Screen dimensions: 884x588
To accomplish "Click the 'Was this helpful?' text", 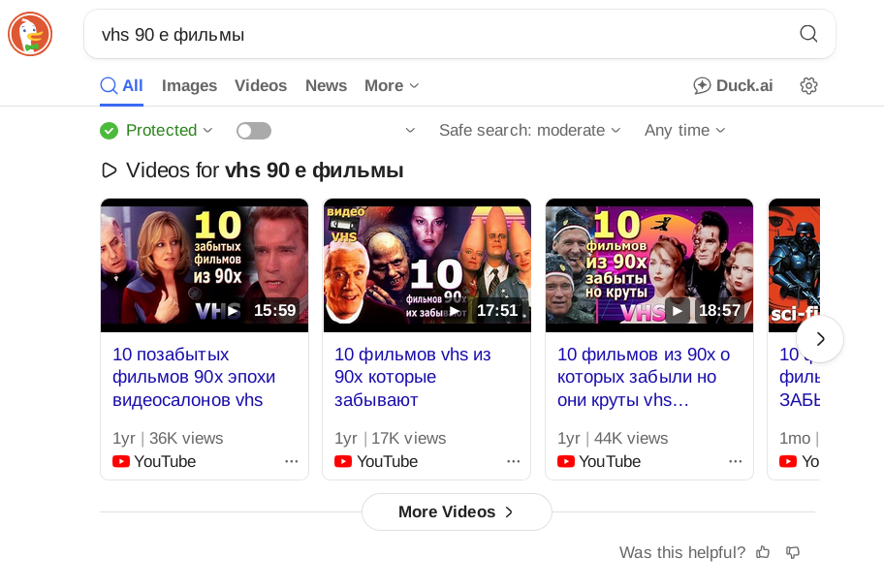I will click(682, 552).
